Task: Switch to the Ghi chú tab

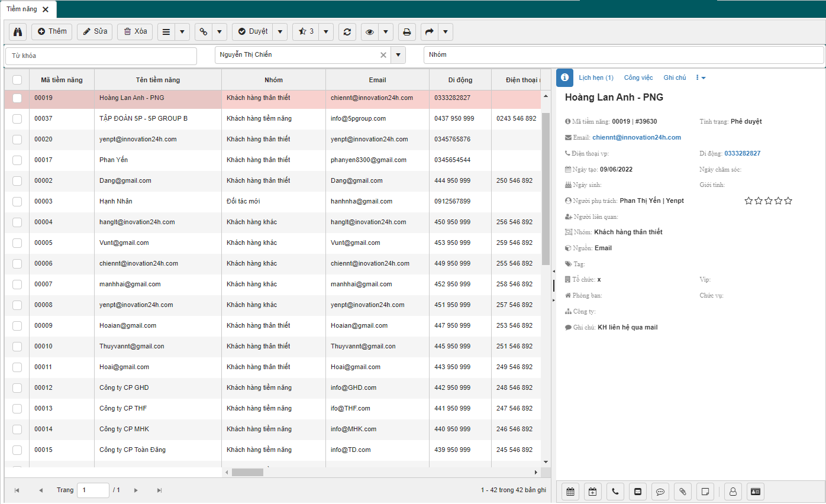Action: coord(675,77)
